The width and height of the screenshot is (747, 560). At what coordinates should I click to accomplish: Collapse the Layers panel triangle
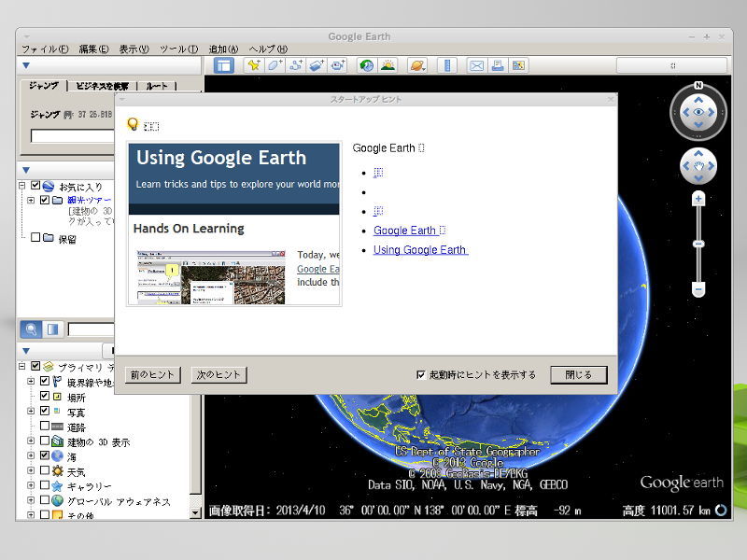pos(26,351)
